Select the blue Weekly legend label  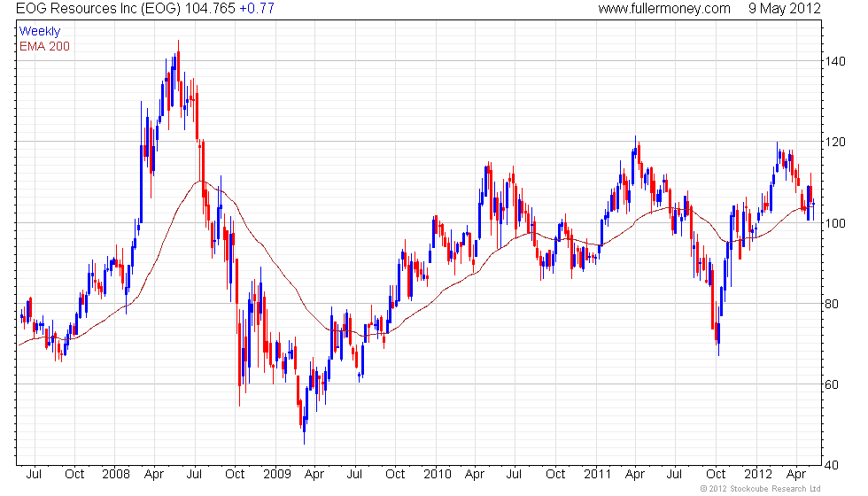[x=39, y=32]
